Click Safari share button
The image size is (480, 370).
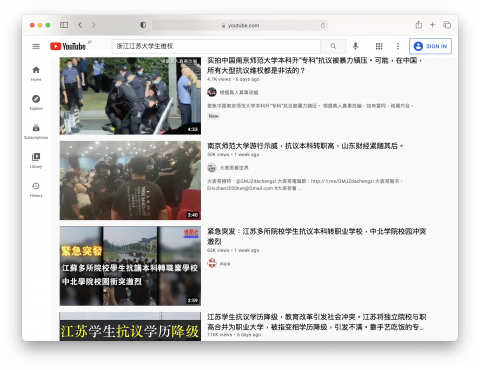(x=419, y=25)
